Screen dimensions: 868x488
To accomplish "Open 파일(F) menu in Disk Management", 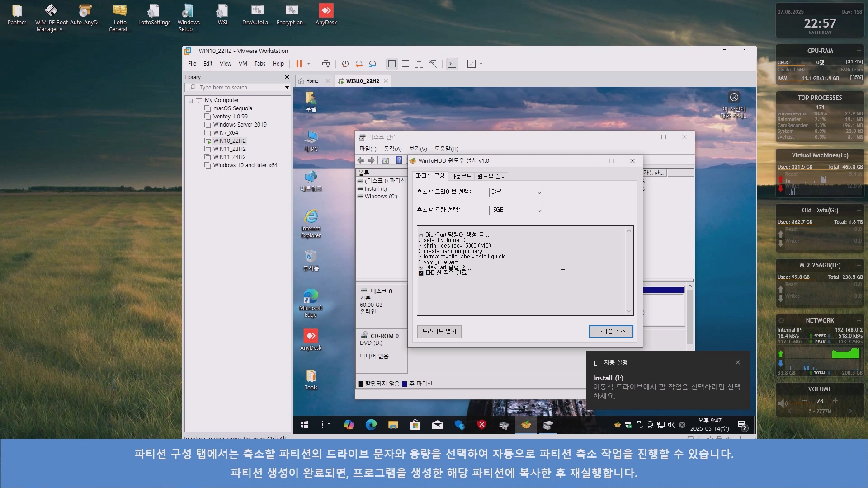I will click(x=368, y=149).
